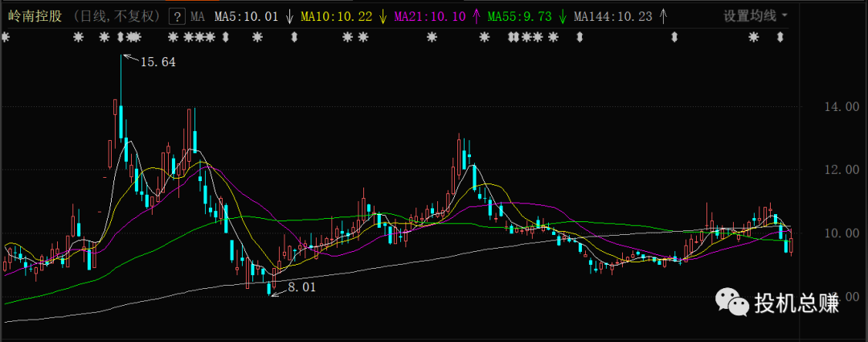This screenshot has height=342, width=868.
Task: Click the white up arrow after MA144
Action: (662, 15)
